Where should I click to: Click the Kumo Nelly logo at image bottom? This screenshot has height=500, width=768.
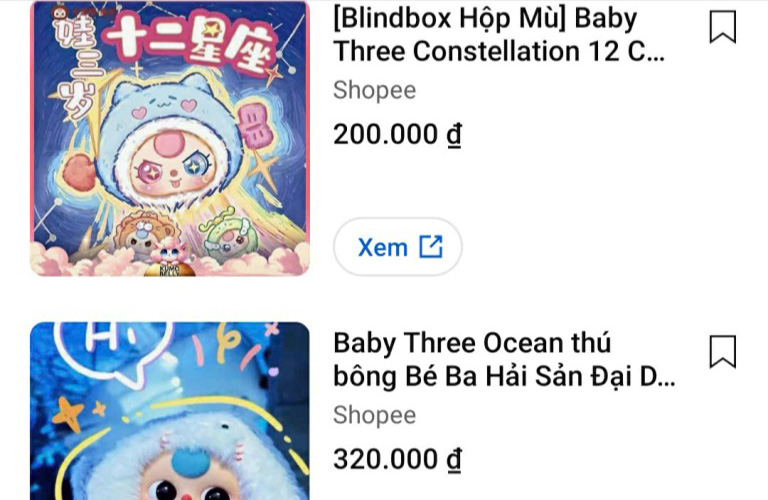[x=170, y=270]
